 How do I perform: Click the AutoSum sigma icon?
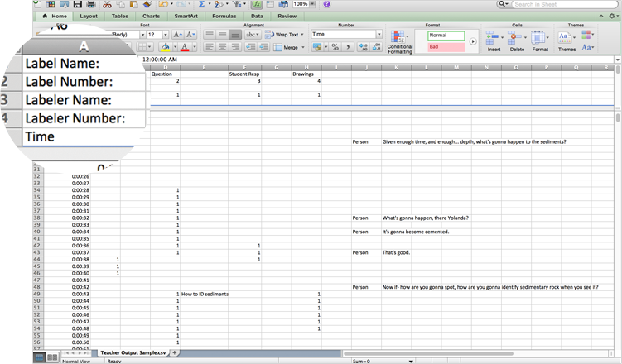coord(201,5)
